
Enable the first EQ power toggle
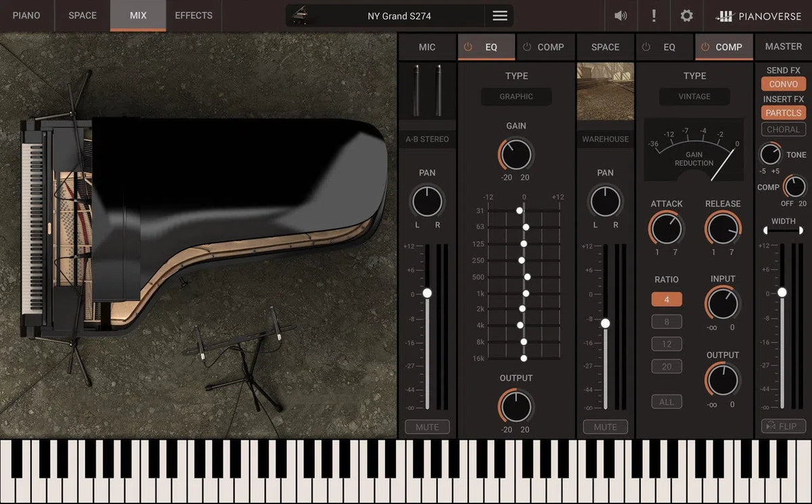(467, 47)
